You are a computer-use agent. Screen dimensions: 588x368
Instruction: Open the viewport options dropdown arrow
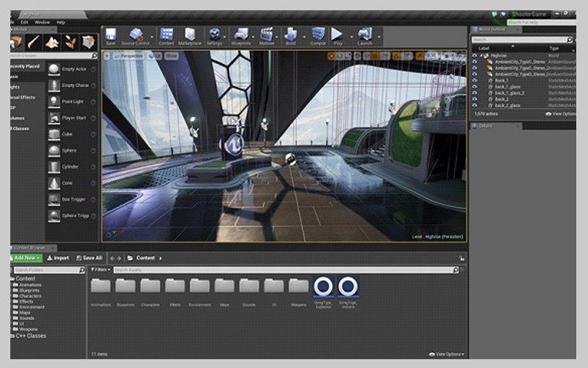(x=107, y=56)
